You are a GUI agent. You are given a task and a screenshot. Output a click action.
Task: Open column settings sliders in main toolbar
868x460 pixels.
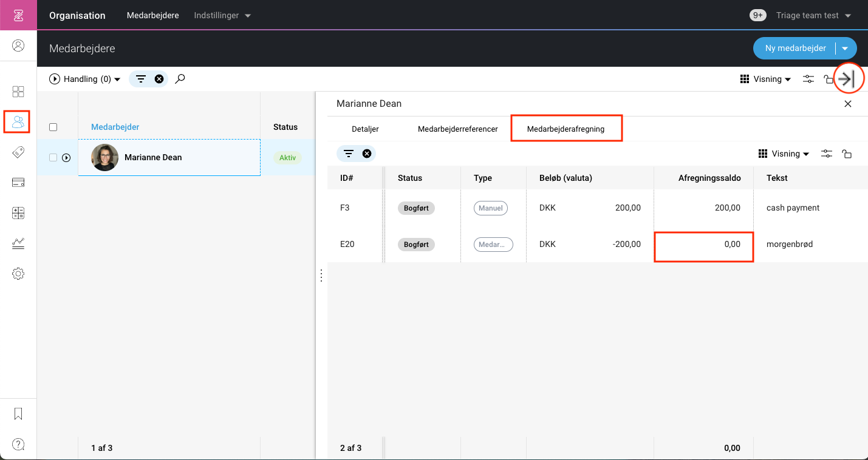pos(808,79)
